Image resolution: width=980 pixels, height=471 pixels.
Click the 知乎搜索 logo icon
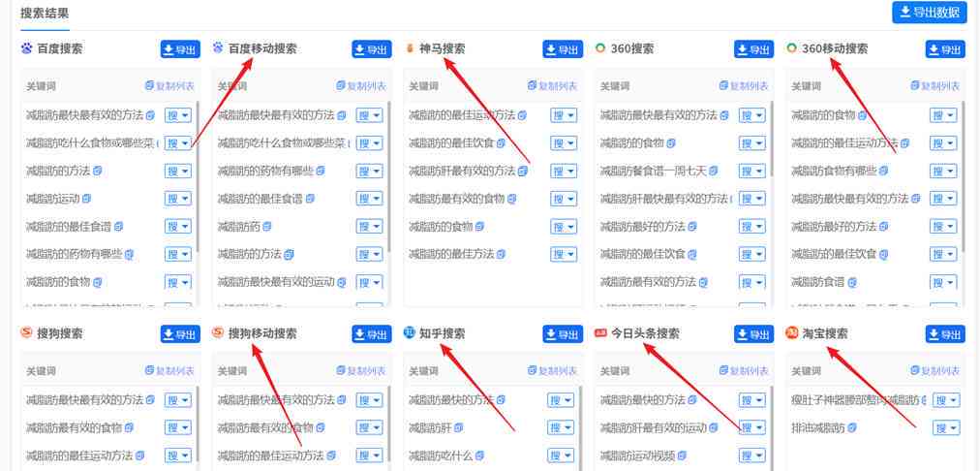coord(410,332)
